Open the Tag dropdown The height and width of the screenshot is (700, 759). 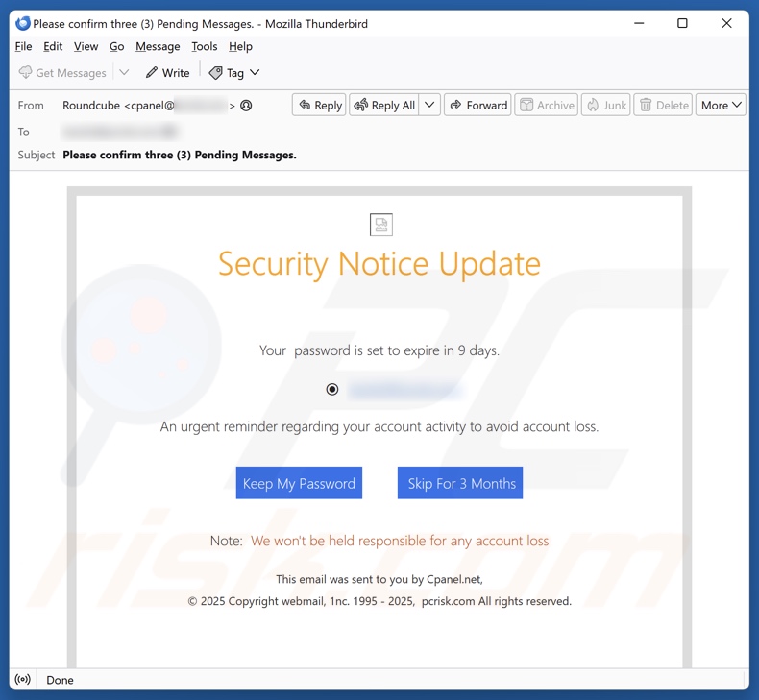coord(234,73)
